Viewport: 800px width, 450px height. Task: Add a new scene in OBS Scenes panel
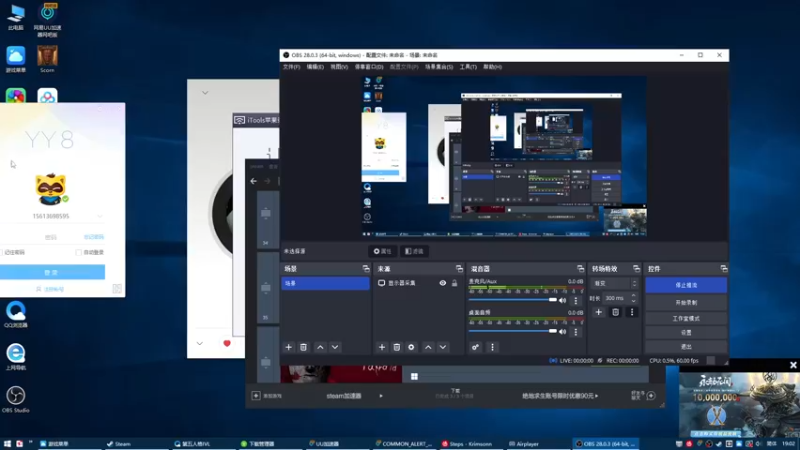click(288, 347)
